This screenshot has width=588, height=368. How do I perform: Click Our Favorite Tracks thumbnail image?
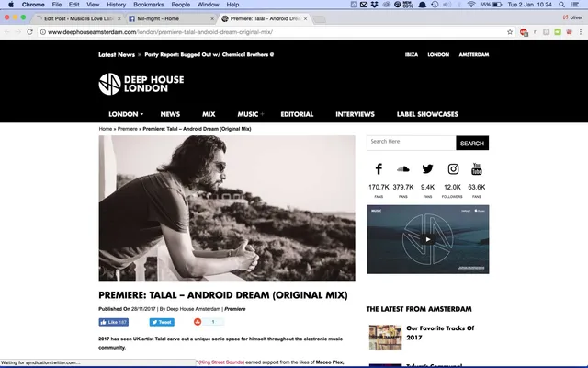pyautogui.click(x=385, y=337)
